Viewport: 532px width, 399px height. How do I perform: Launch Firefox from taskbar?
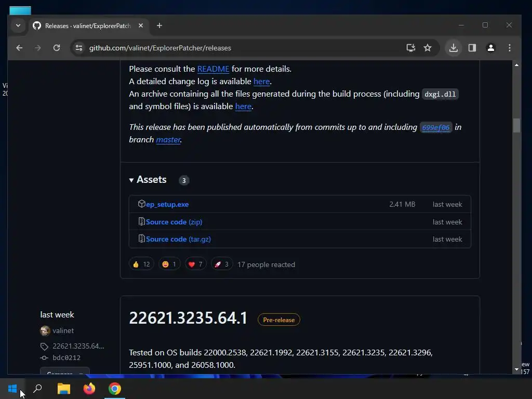(x=89, y=389)
